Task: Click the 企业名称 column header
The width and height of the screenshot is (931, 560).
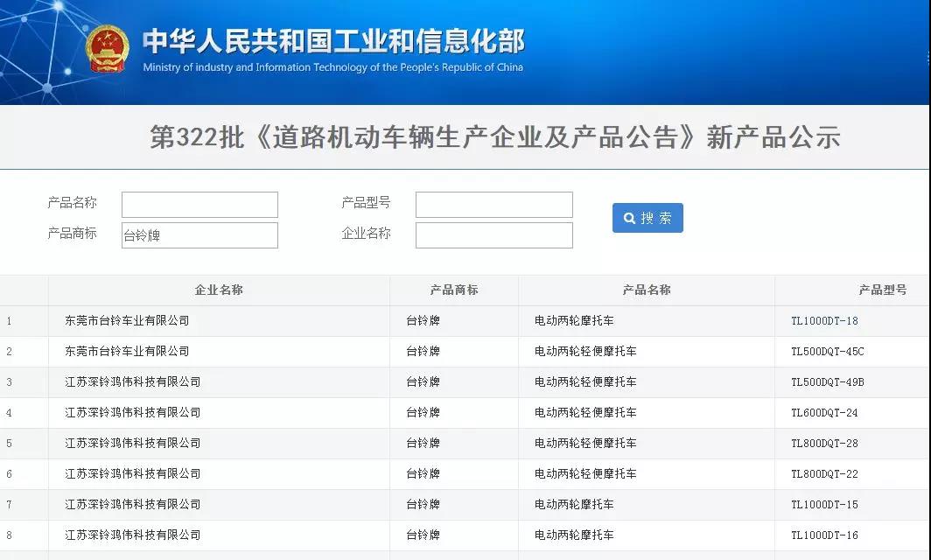Action: click(219, 290)
